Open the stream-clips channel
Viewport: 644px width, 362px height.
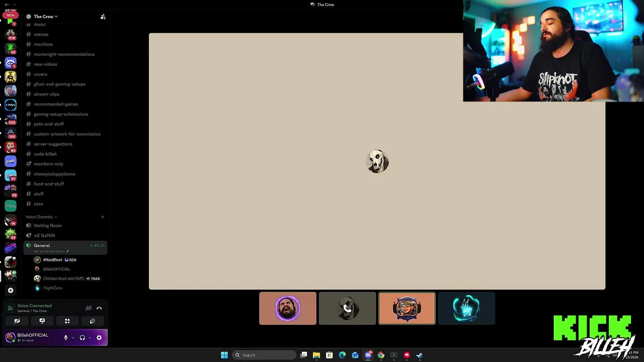[x=65, y=94]
